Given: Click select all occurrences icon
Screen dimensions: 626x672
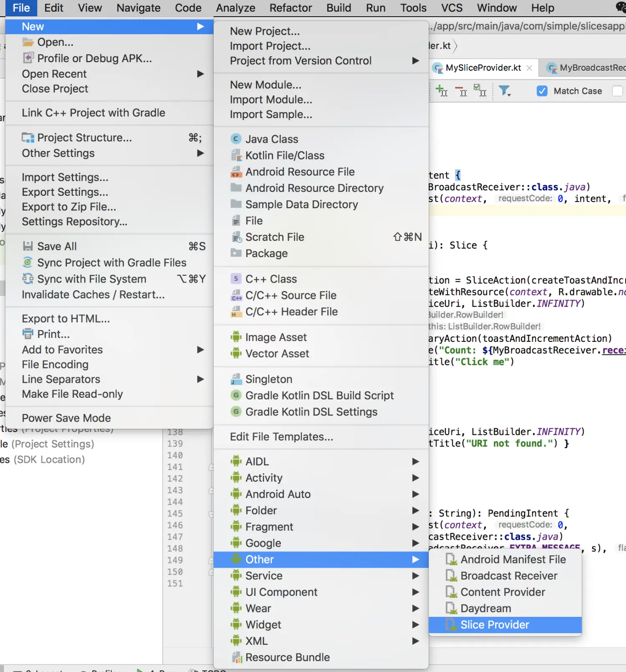Looking at the screenshot, I should [x=480, y=91].
